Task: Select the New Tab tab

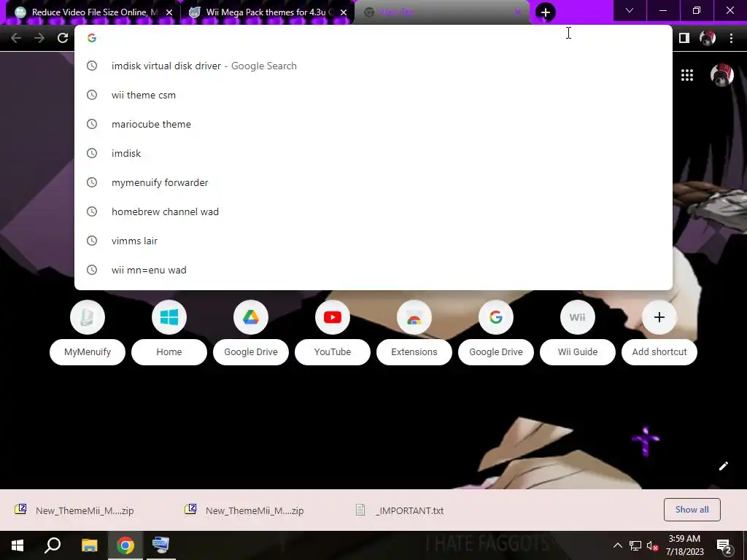Action: [x=441, y=12]
